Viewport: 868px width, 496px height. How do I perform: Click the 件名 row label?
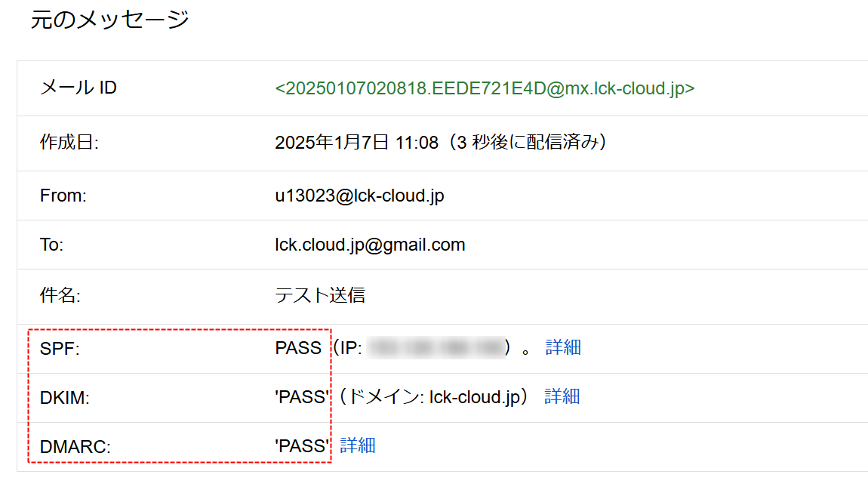coord(60,296)
